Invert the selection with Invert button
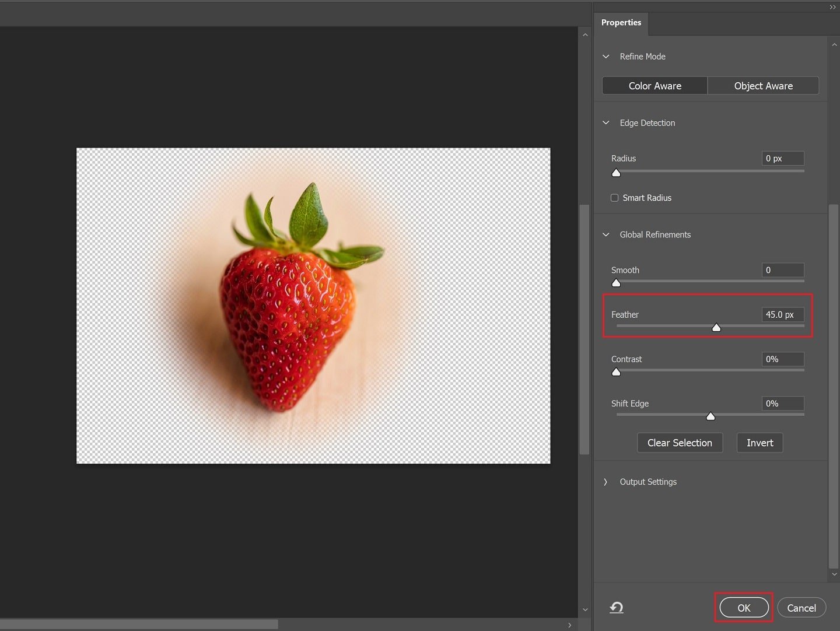The image size is (840, 631). 759,443
